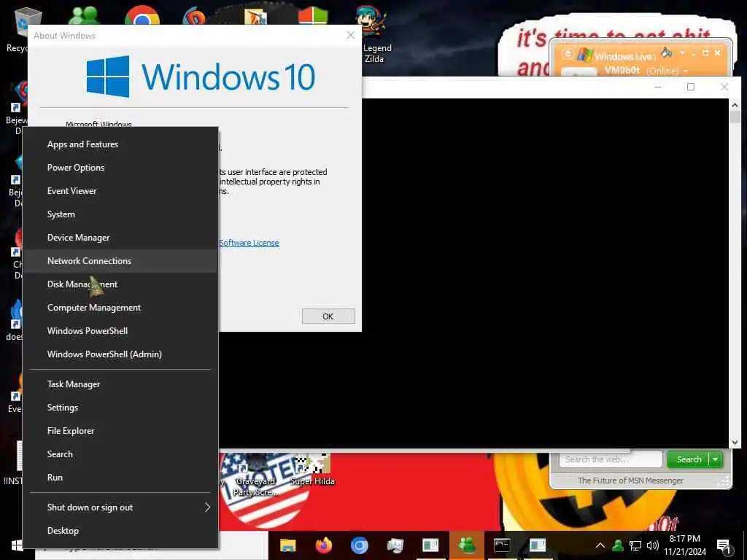Click the round back button in Messenger

tap(568, 54)
